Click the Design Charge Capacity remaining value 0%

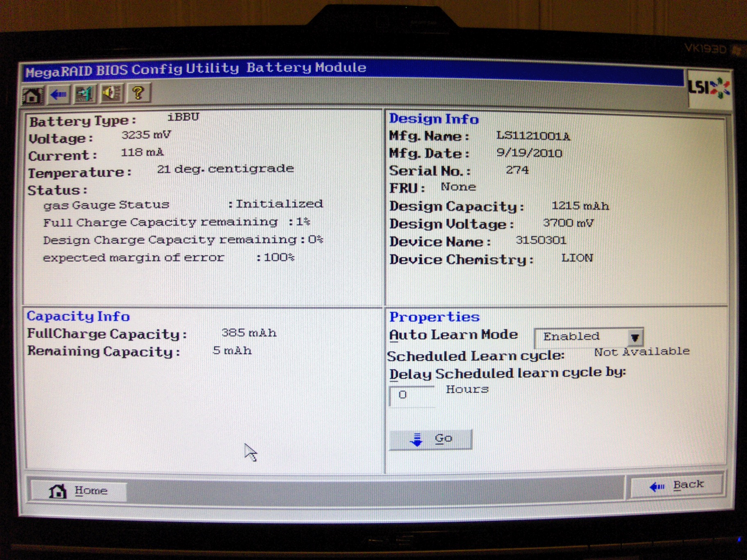[315, 239]
